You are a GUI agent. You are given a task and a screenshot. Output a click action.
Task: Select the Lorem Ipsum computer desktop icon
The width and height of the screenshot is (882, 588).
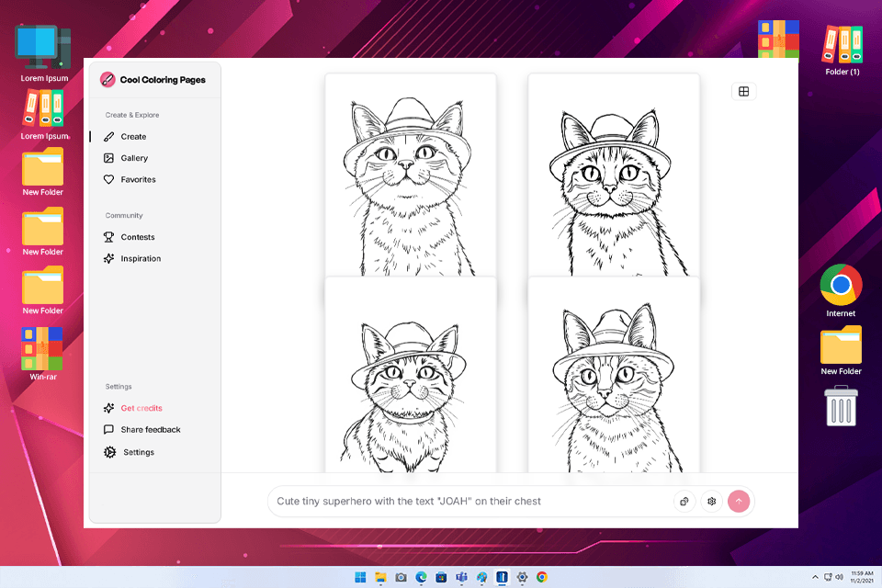(x=44, y=53)
